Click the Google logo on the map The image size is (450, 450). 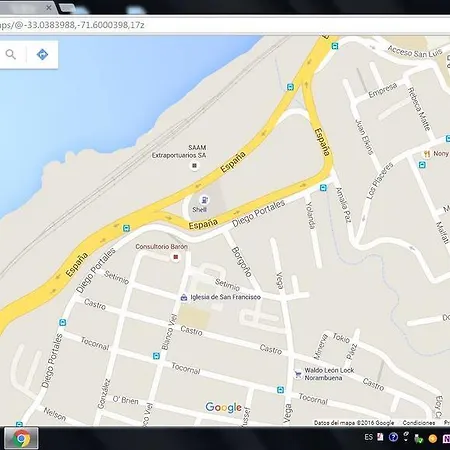point(223,407)
